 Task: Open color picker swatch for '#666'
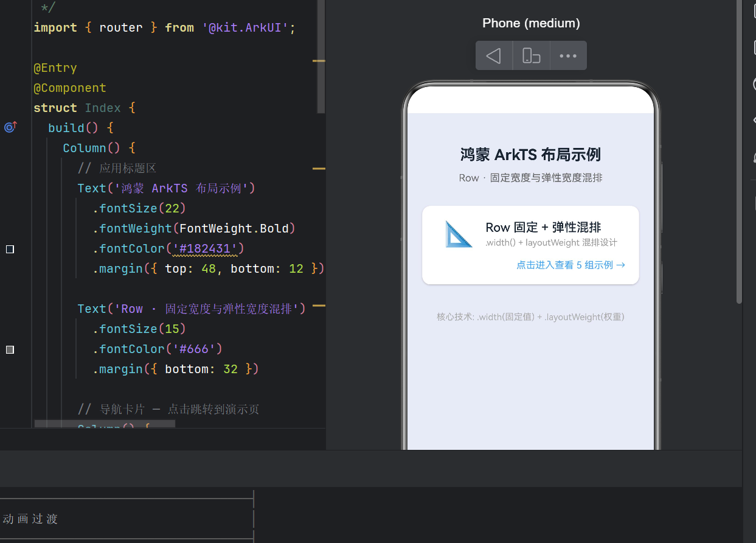coord(10,349)
